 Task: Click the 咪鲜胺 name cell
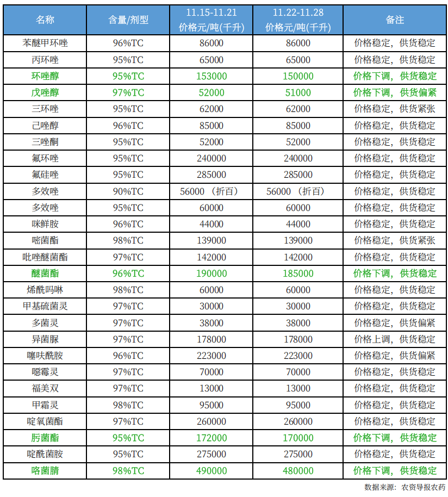(45, 224)
